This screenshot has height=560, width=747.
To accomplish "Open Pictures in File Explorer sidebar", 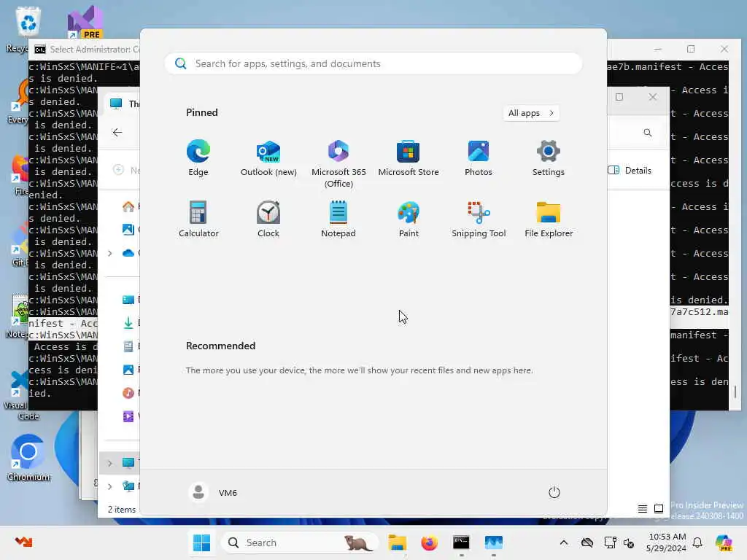I will [x=128, y=370].
